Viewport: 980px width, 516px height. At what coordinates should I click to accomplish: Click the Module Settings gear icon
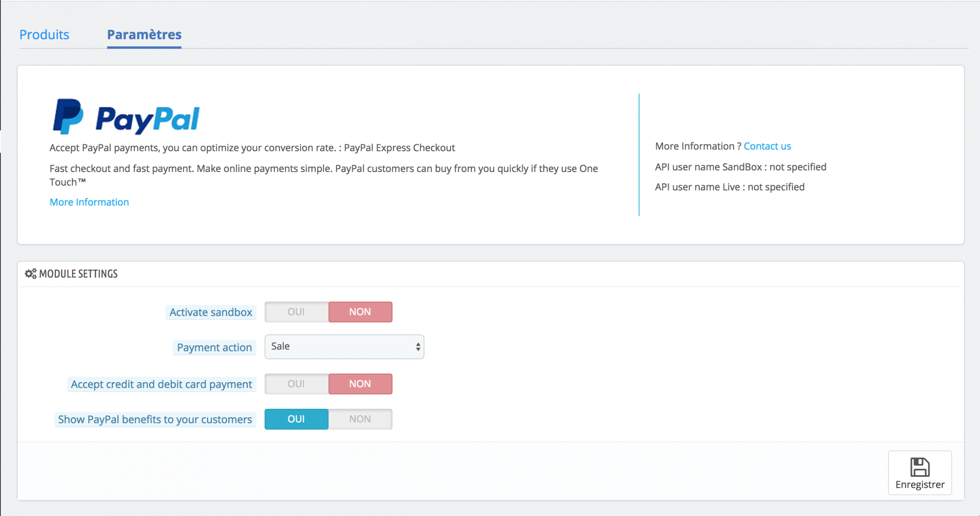(31, 274)
